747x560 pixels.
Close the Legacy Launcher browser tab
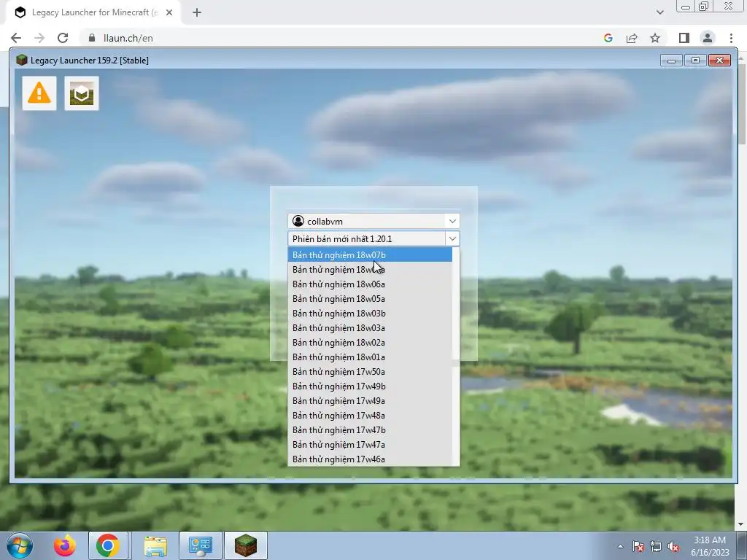point(169,13)
